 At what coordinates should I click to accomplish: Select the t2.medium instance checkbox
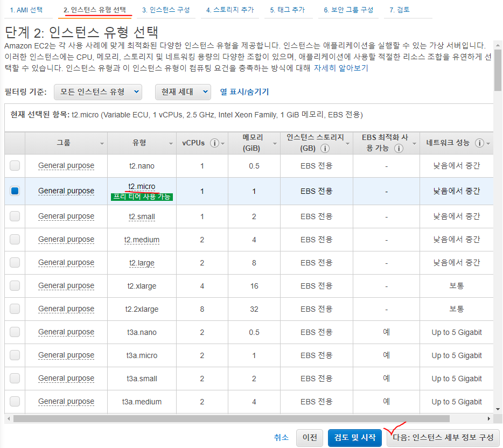tap(15, 240)
